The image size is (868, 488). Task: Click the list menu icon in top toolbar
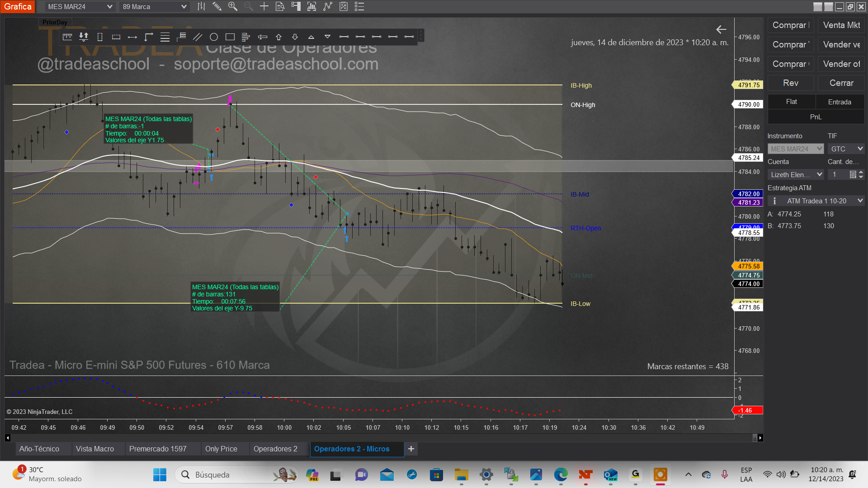coord(359,6)
